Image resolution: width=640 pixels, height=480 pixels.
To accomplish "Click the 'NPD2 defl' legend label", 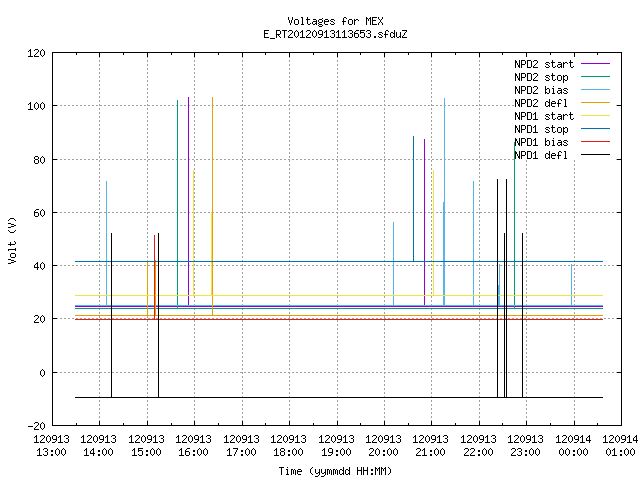I will click(541, 103).
